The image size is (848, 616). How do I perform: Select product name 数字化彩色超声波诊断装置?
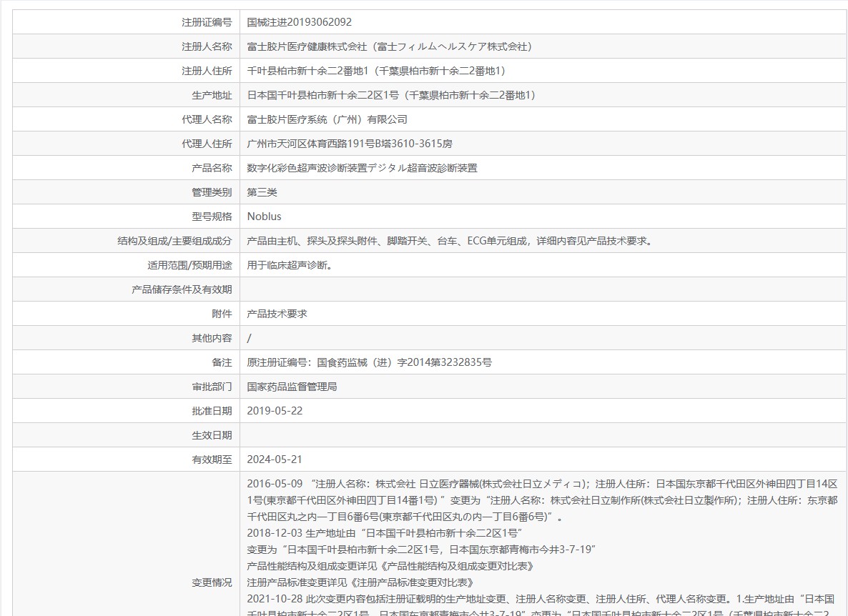coord(307,168)
